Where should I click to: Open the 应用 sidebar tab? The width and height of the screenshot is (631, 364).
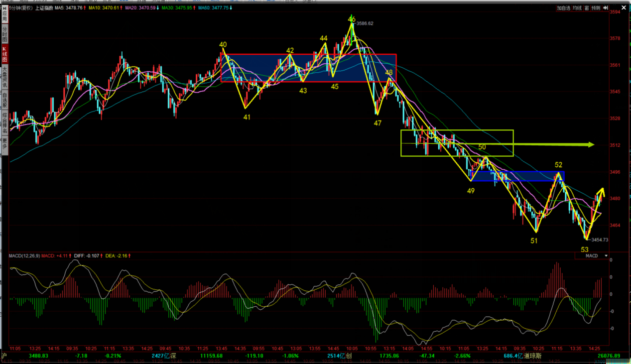click(4, 16)
